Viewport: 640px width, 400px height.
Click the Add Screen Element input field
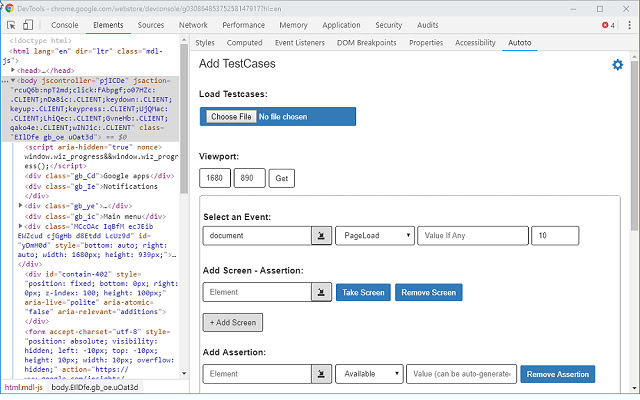click(x=257, y=292)
